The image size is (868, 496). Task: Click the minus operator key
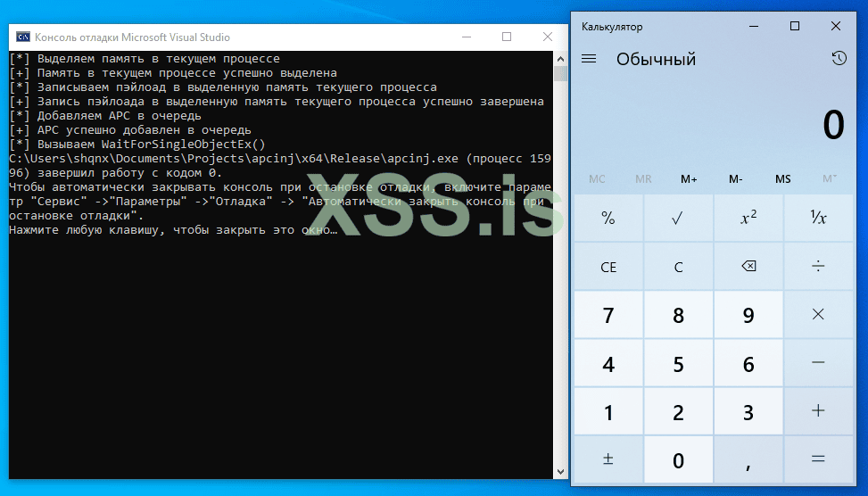point(818,362)
